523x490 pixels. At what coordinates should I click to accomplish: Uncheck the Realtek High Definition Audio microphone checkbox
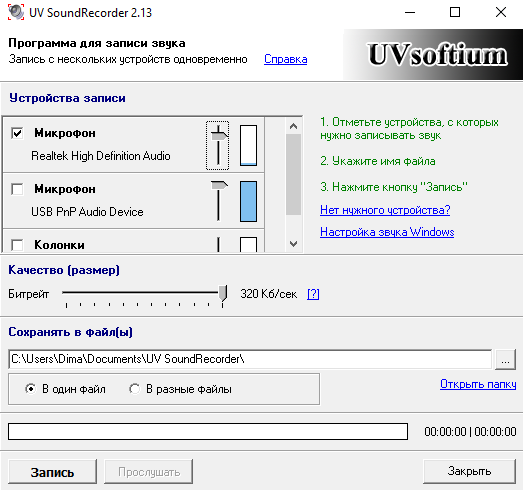click(x=17, y=133)
